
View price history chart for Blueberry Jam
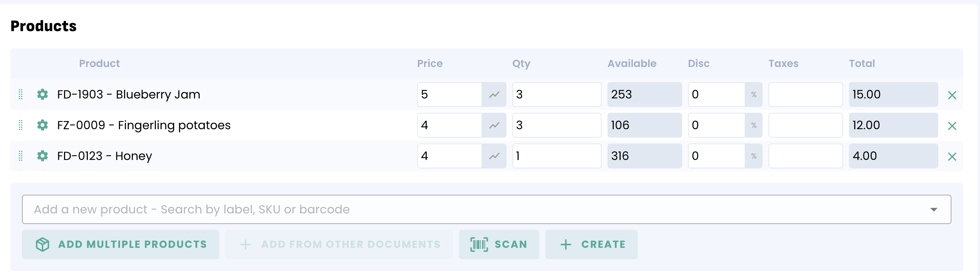(494, 94)
